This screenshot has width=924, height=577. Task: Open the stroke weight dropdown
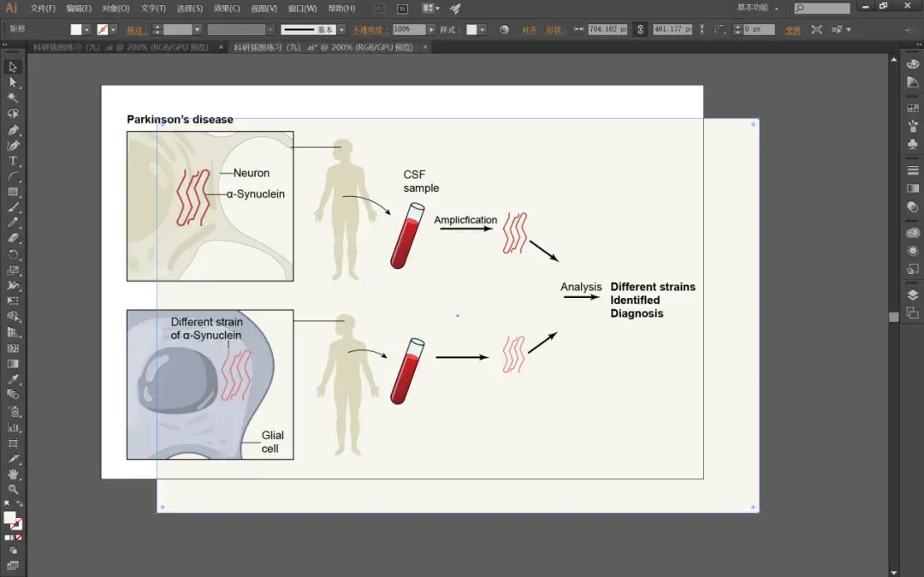197,28
